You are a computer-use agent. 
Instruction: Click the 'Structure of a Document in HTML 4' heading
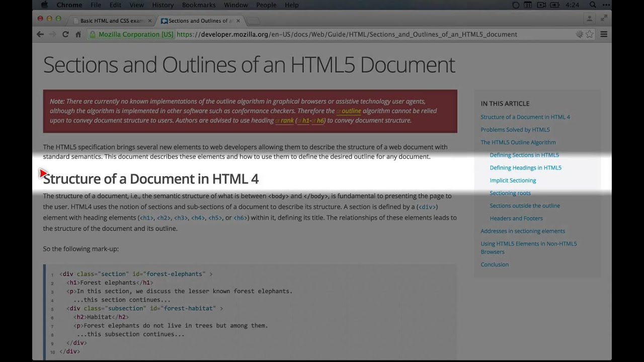point(151,178)
